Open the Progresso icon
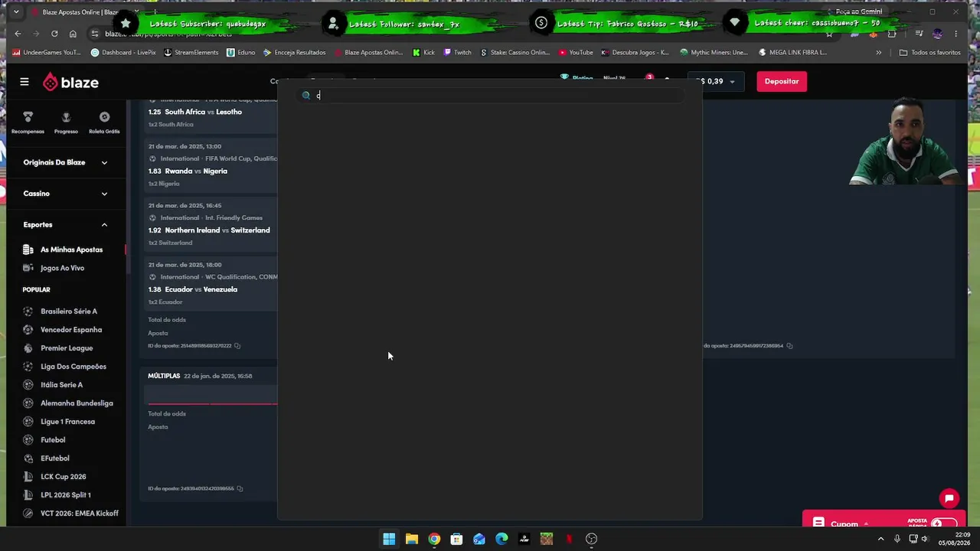The height and width of the screenshot is (551, 980). pyautogui.click(x=66, y=122)
